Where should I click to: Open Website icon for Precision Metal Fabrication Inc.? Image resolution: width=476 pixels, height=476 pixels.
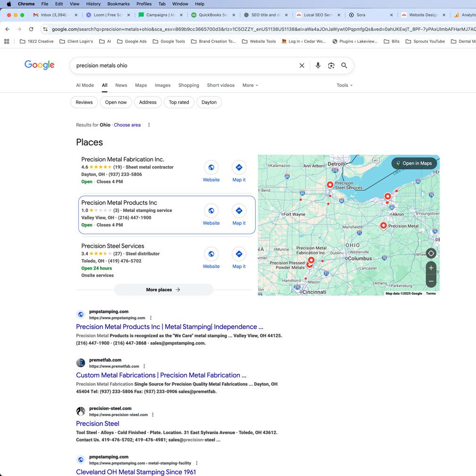tap(211, 167)
